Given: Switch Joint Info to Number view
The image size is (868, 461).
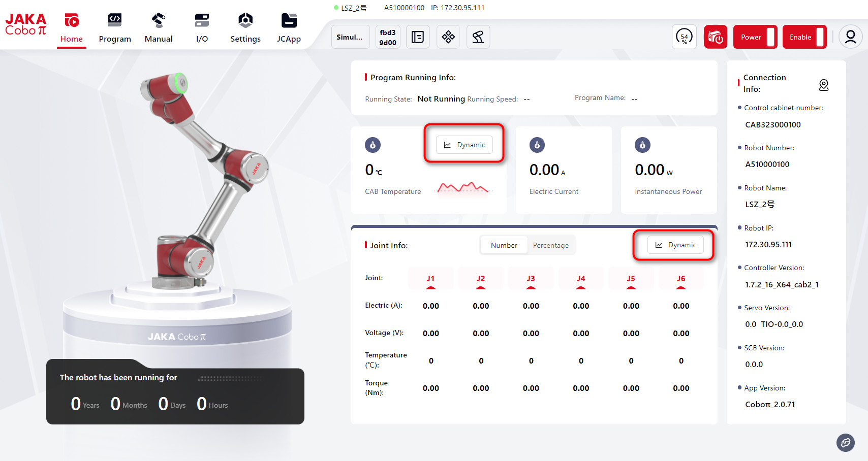Looking at the screenshot, I should pos(504,245).
